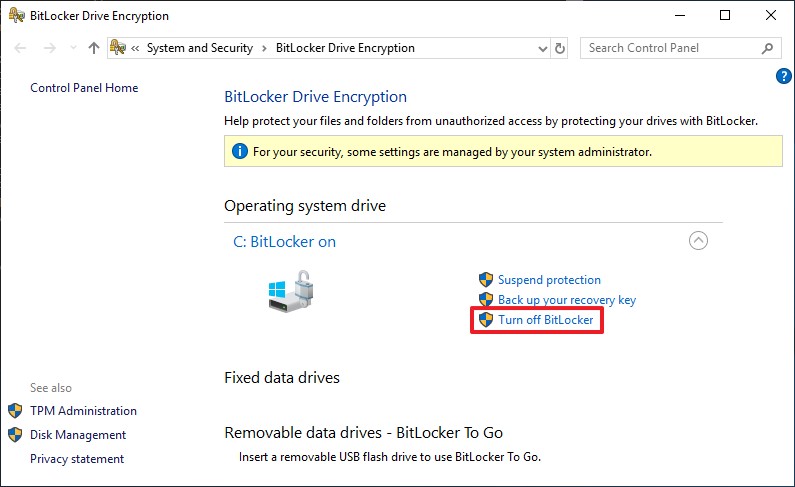Click the Search Control Panel field
The height and width of the screenshot is (487, 795).
click(668, 48)
